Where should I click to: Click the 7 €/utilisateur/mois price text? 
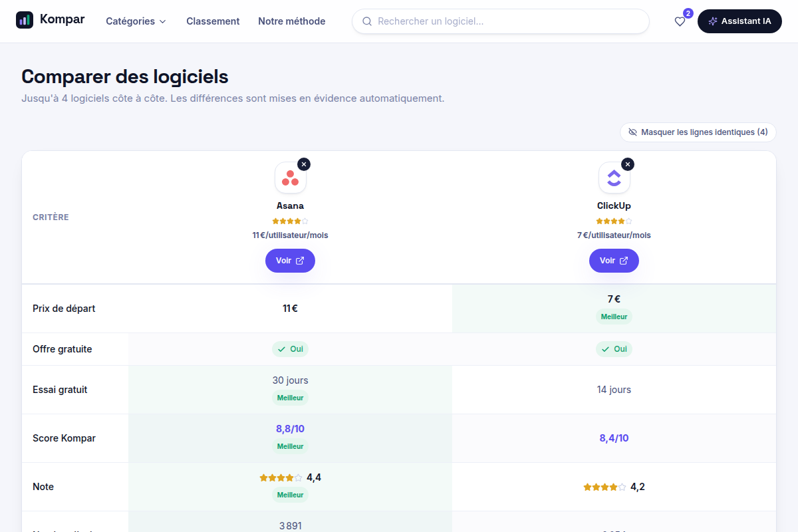(x=614, y=235)
